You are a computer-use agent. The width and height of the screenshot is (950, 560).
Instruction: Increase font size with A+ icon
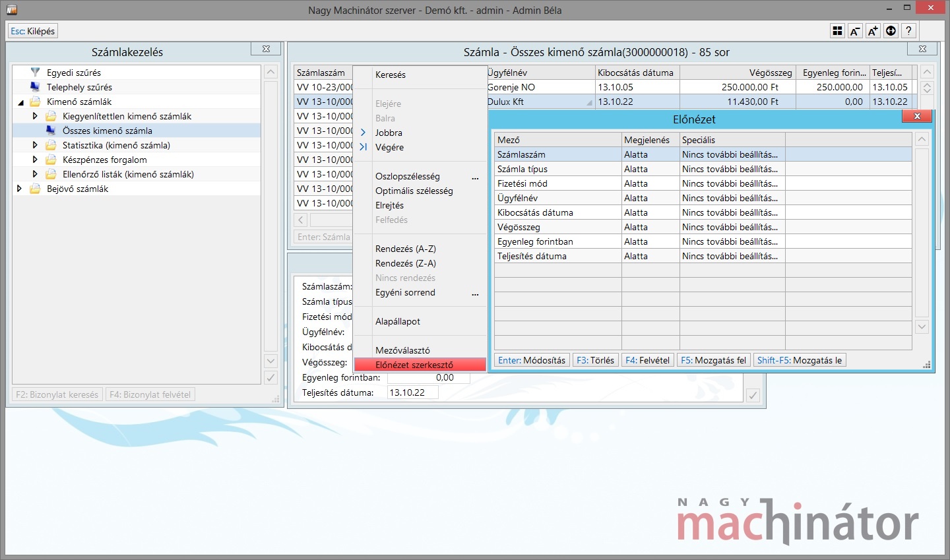(873, 31)
